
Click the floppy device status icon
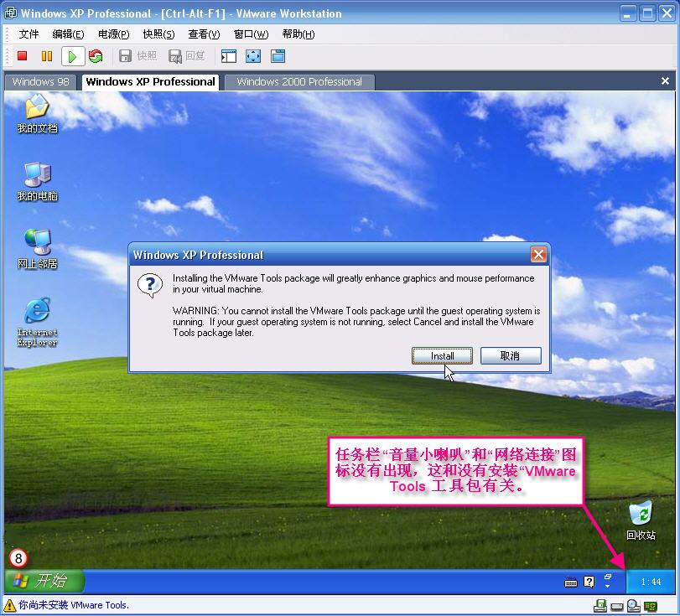point(600,606)
